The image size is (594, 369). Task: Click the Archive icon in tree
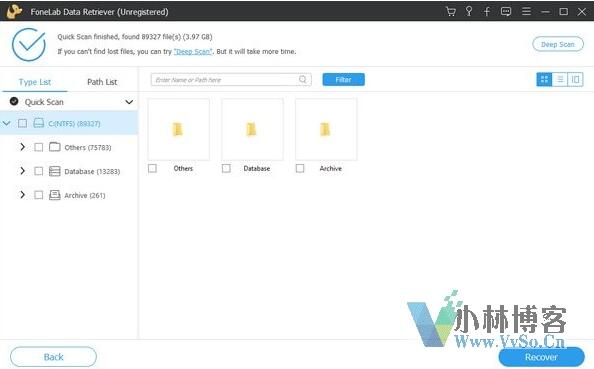tap(55, 195)
